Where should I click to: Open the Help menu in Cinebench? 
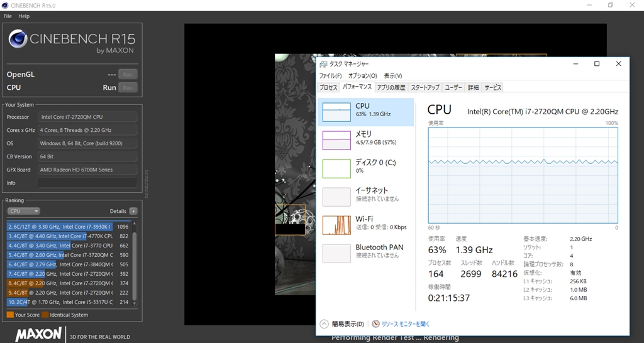[x=24, y=16]
